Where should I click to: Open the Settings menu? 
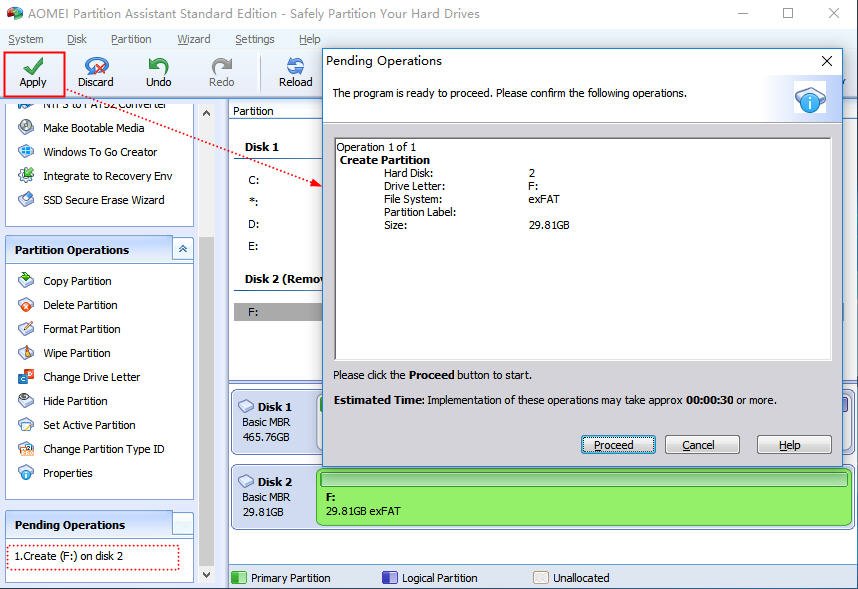coord(254,39)
